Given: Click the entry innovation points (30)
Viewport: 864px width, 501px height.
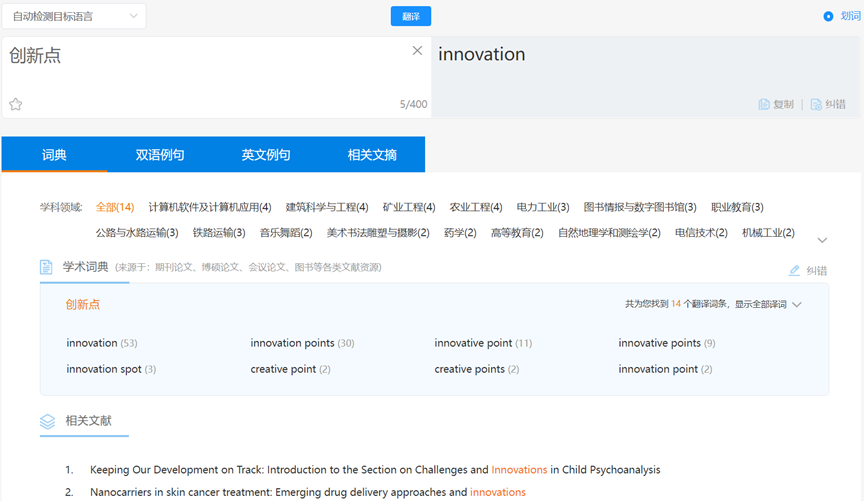Looking at the screenshot, I should (x=303, y=343).
